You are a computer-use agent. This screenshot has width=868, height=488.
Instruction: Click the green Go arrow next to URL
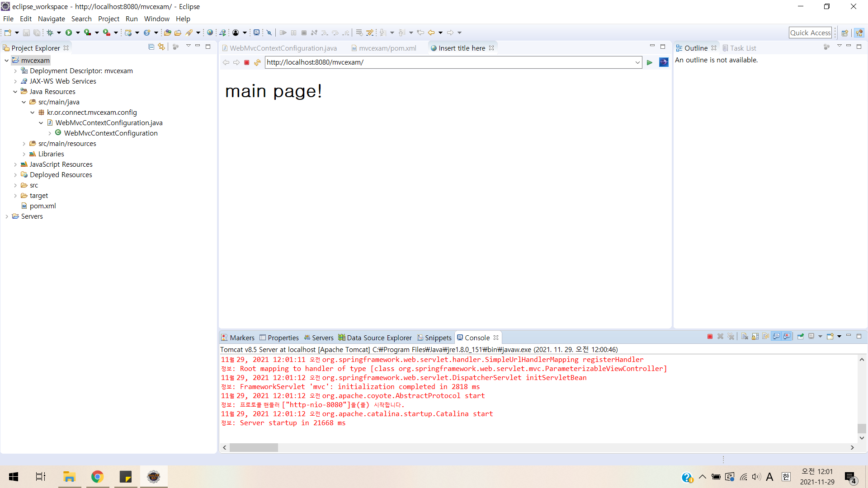tap(650, 62)
